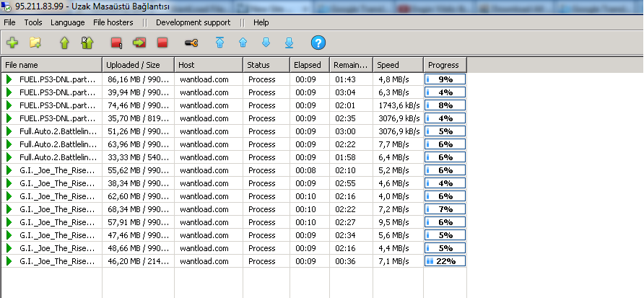Click the single green up-arrow upload icon
644x298 pixels.
[64, 43]
